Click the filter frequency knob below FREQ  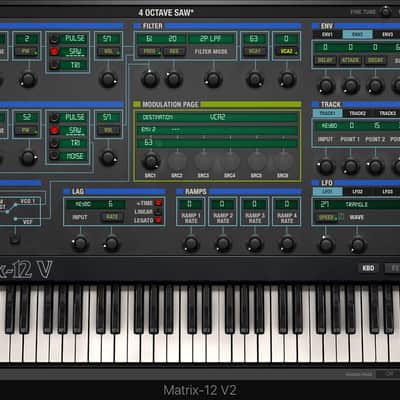pyautogui.click(x=150, y=80)
